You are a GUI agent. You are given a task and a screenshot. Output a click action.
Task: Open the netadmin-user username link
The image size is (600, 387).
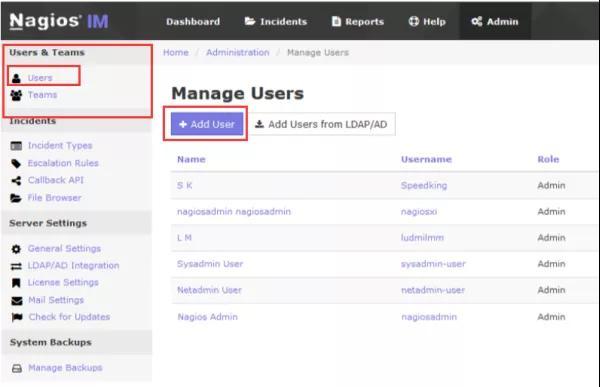tap(432, 290)
